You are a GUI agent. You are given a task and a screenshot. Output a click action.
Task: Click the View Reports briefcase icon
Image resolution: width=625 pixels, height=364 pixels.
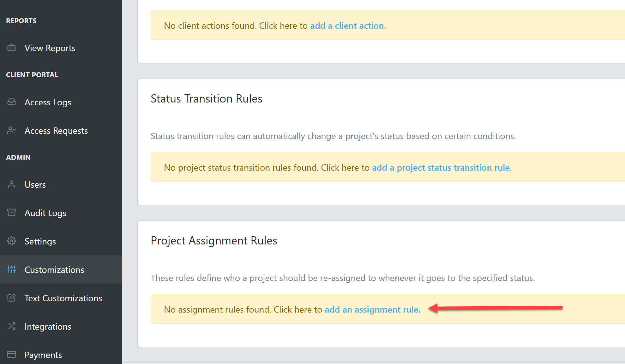(x=11, y=48)
